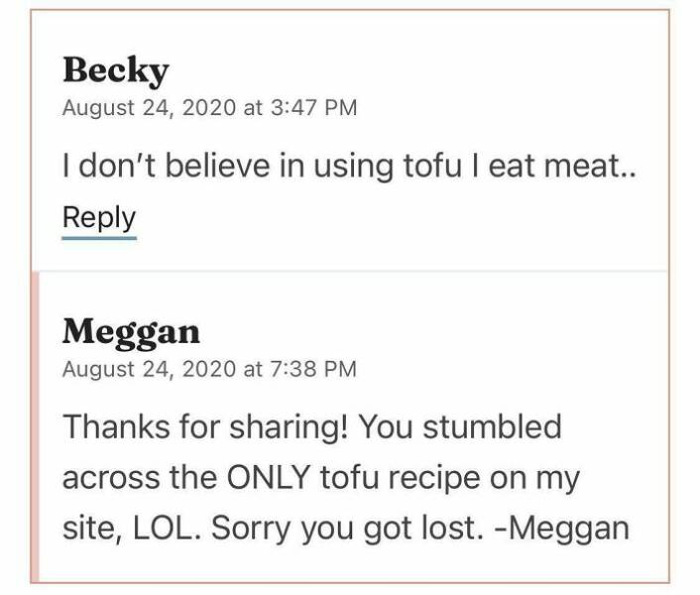700x595 pixels.
Task: Click the Becky author name
Action: coord(115,70)
